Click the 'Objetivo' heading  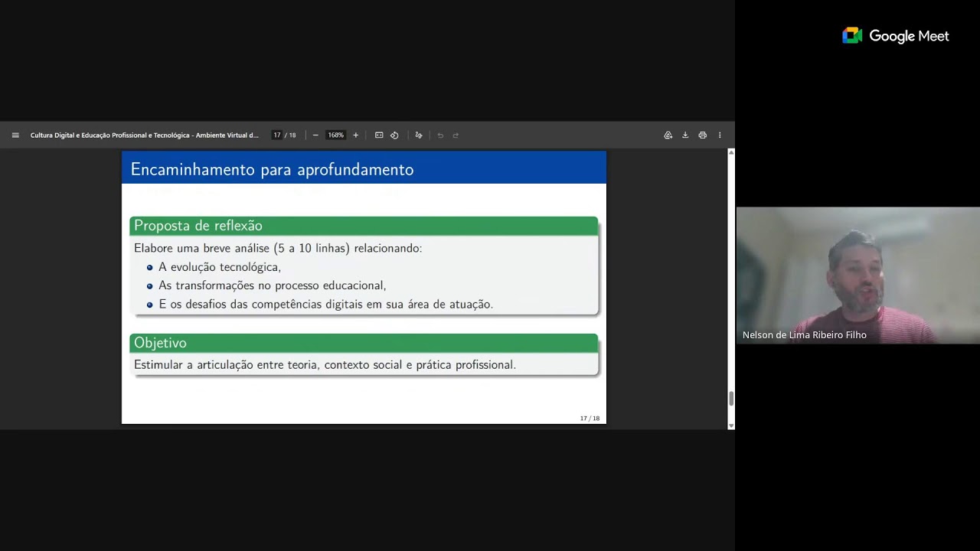point(160,343)
